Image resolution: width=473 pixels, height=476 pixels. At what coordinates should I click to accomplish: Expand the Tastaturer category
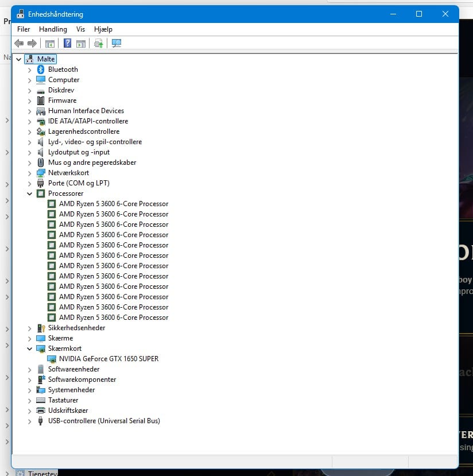click(29, 400)
